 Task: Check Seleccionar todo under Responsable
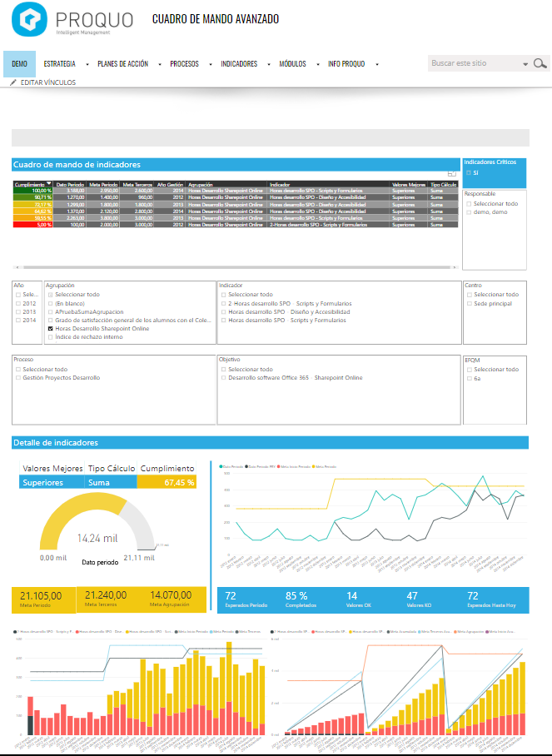[469, 204]
